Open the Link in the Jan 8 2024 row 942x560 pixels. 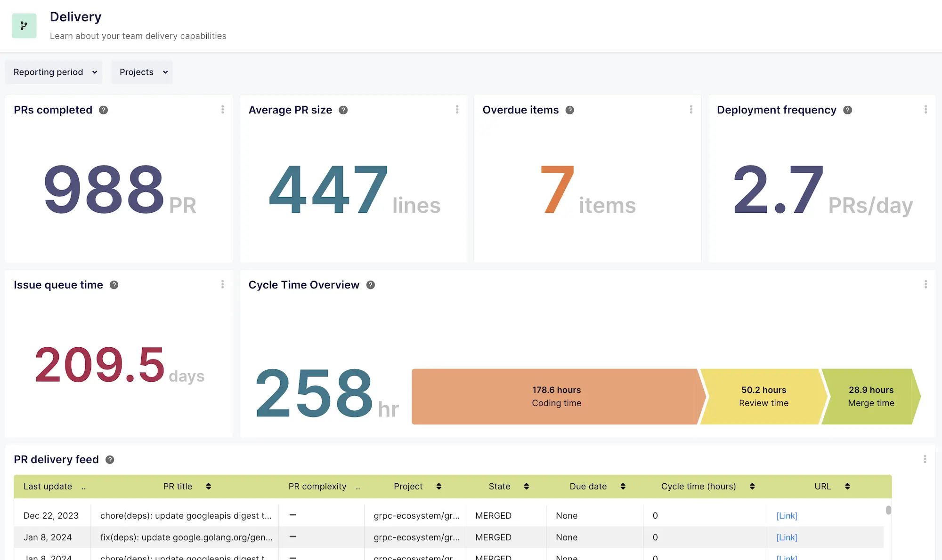pyautogui.click(x=786, y=537)
